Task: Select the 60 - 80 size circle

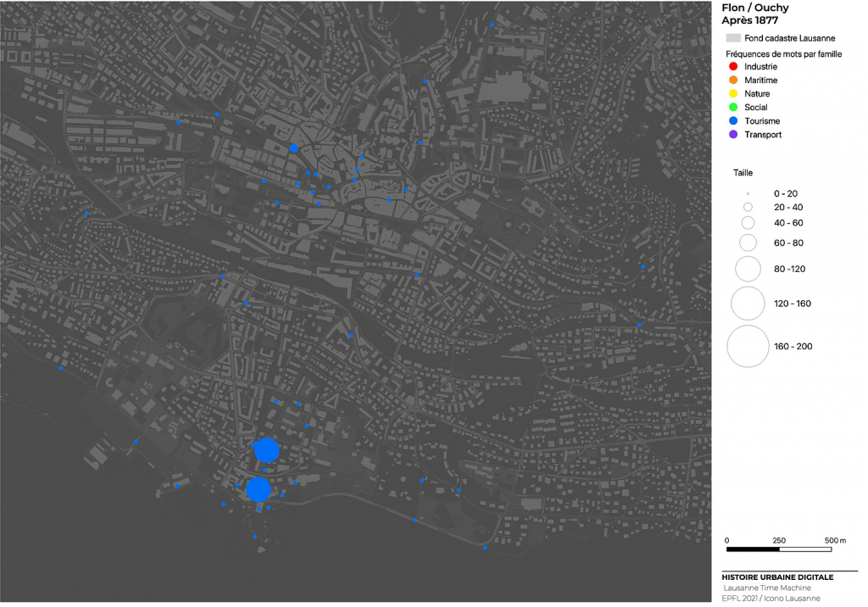Action: pos(748,243)
